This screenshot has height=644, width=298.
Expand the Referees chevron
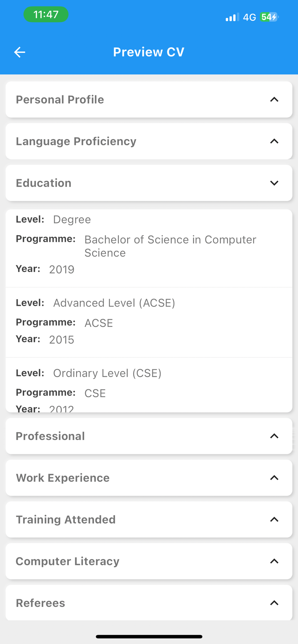point(274,603)
